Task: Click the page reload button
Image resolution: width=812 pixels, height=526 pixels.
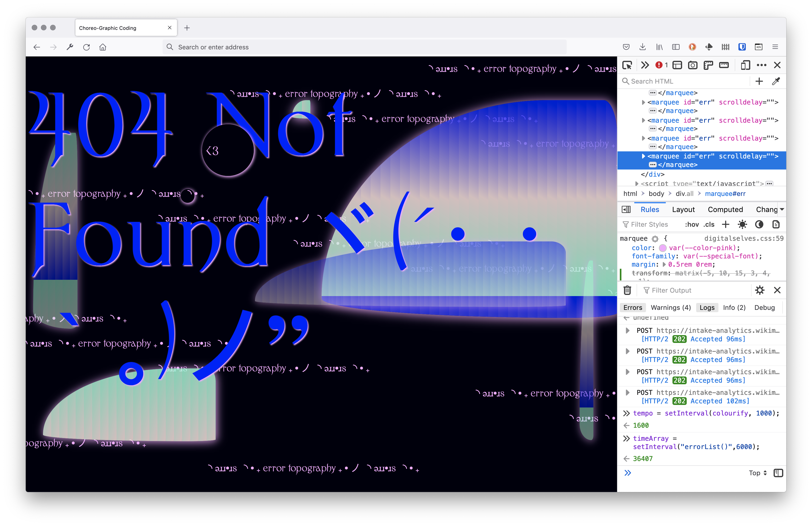Action: click(x=86, y=47)
